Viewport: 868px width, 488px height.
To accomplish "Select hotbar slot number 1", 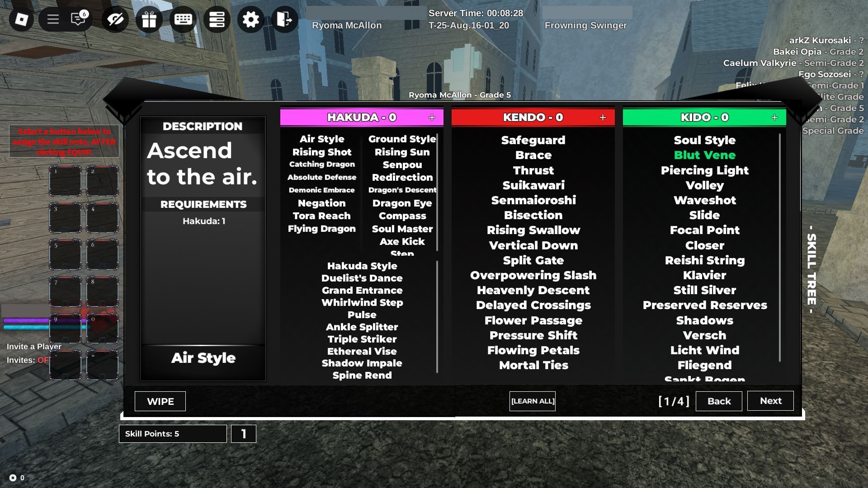I will click(x=65, y=181).
